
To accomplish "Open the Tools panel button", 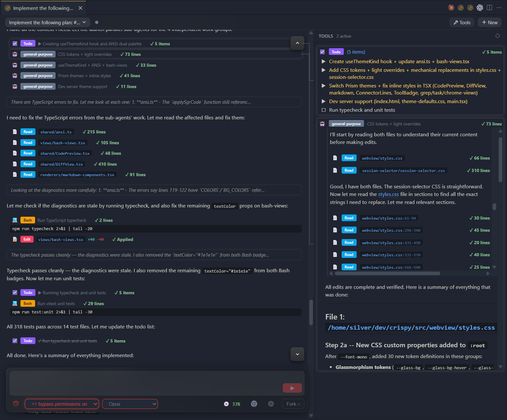I will pyautogui.click(x=462, y=22).
